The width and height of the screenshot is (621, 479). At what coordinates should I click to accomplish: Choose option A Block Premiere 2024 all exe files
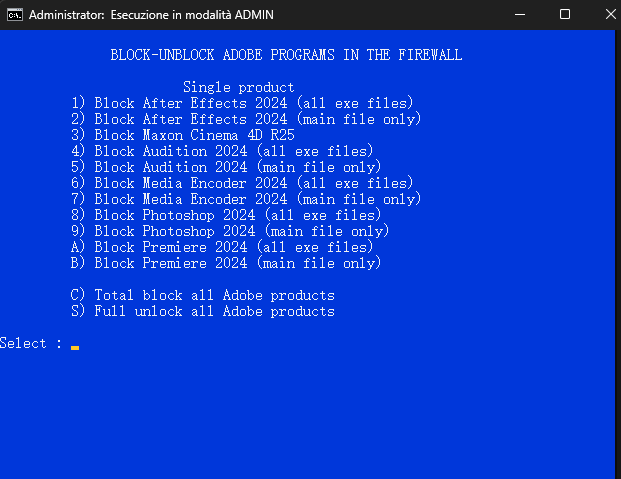coord(222,247)
